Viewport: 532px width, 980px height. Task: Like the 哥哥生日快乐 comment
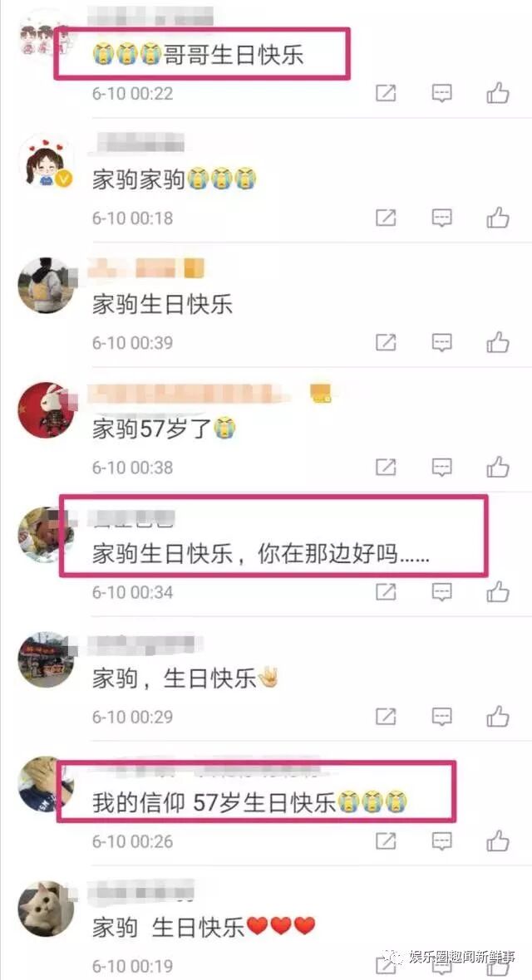tap(498, 93)
